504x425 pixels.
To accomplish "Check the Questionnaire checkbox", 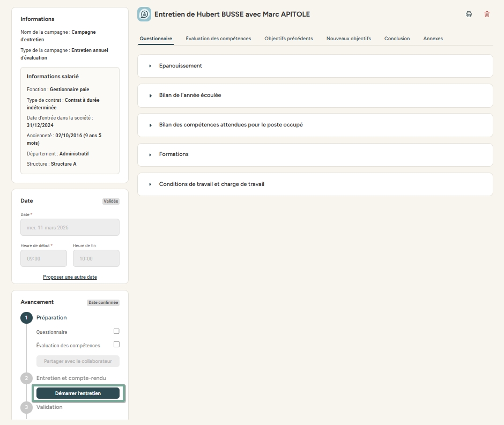I will click(116, 332).
